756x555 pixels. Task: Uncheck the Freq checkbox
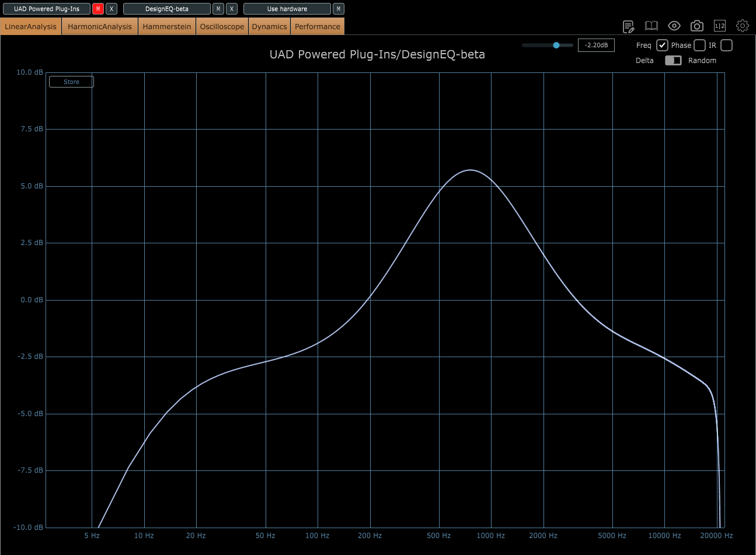(662, 46)
